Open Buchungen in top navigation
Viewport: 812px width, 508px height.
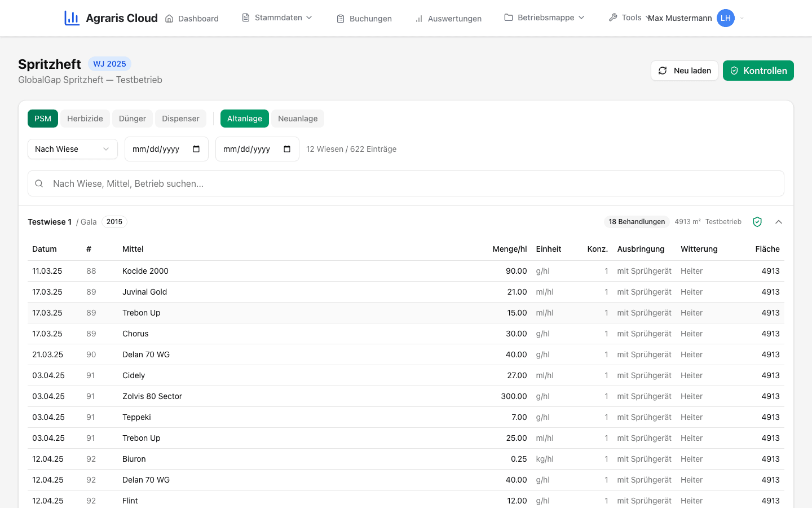click(364, 19)
